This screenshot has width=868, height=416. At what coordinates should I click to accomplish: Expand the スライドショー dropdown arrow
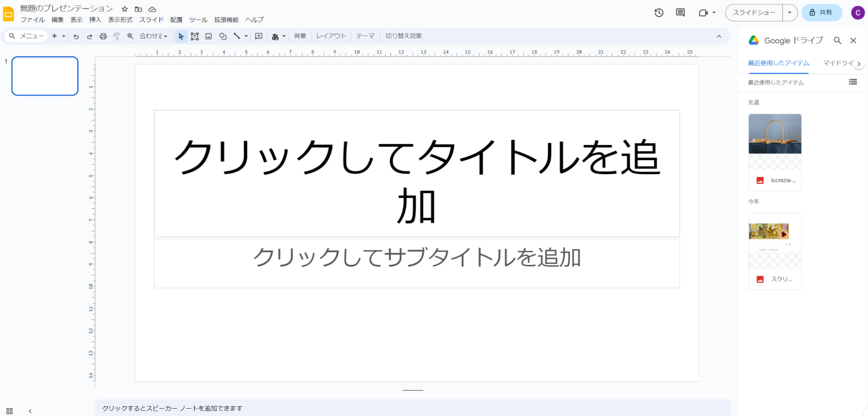[x=790, y=13]
